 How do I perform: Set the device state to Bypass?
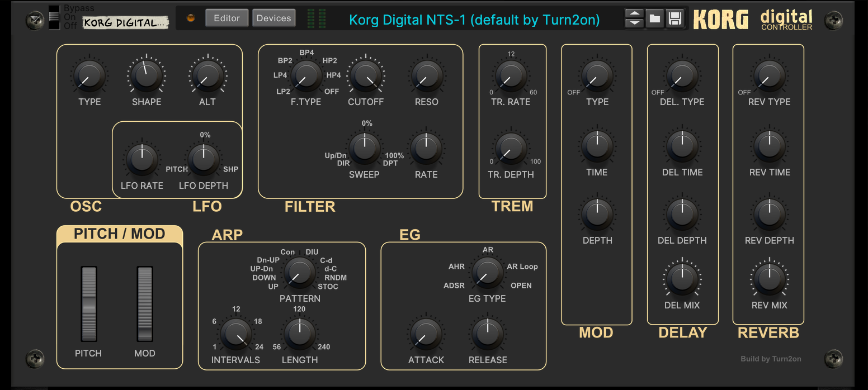coord(54,8)
